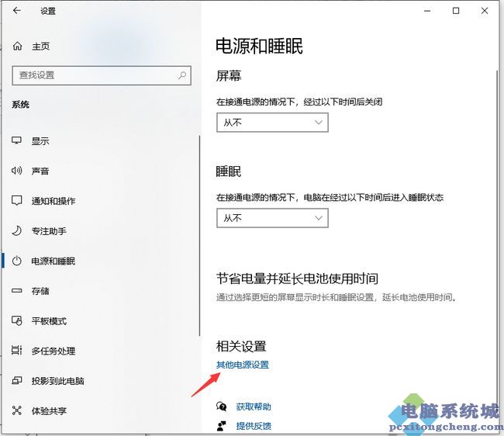504x436 pixels.
Task: Select 电源和睡眠 in sidebar
Action: [x=54, y=261]
